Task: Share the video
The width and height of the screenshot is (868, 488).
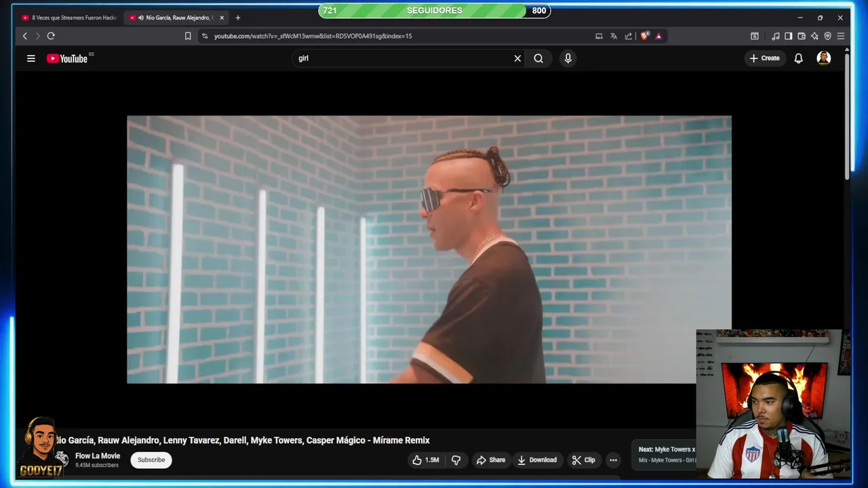Action: click(490, 460)
